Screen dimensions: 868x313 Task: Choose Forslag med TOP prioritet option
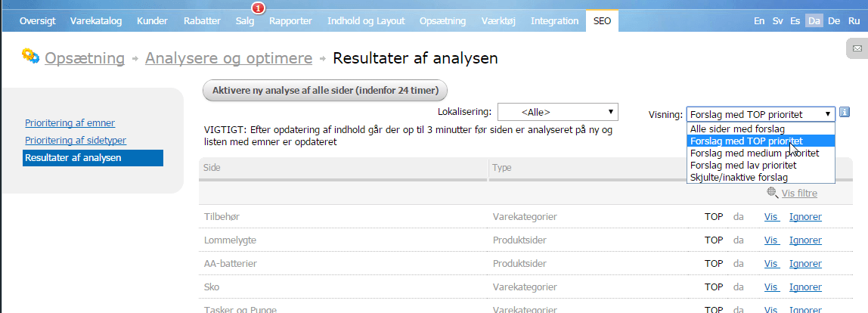[x=760, y=141]
